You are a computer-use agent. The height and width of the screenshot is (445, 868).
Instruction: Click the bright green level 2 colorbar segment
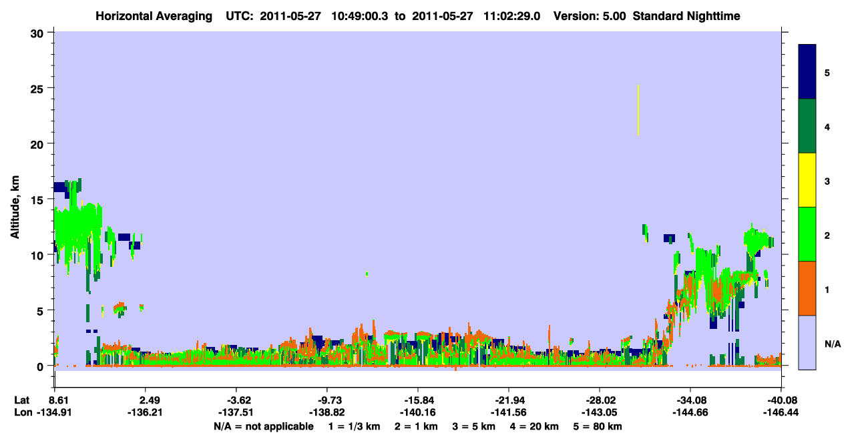pos(807,234)
